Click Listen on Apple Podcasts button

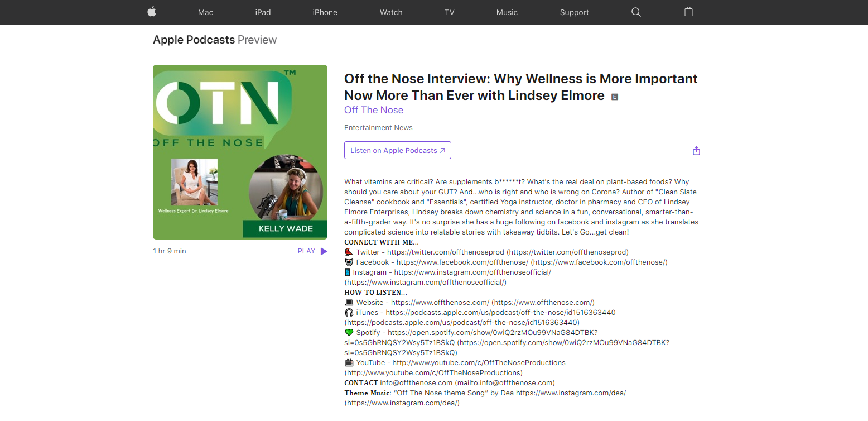point(398,150)
